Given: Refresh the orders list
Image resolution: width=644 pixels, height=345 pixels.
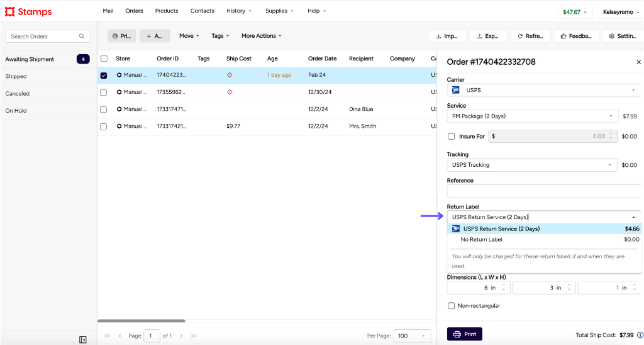Looking at the screenshot, I should coord(531,36).
